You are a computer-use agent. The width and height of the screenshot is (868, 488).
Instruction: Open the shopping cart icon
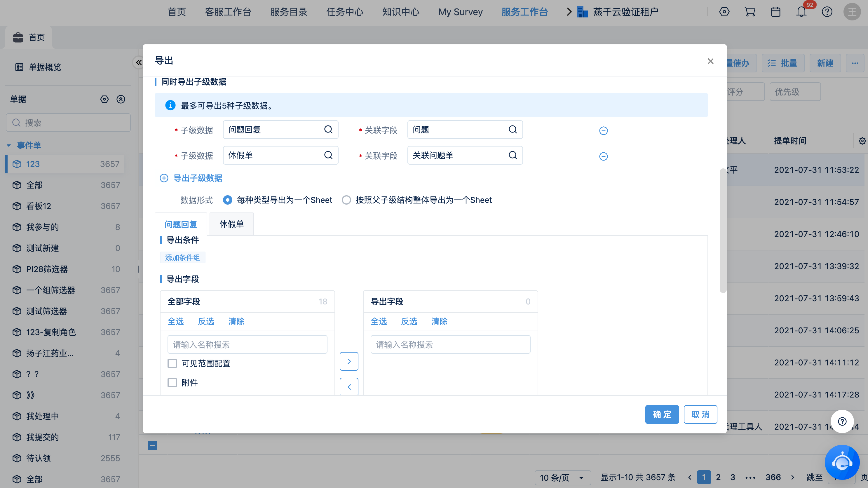pyautogui.click(x=750, y=12)
